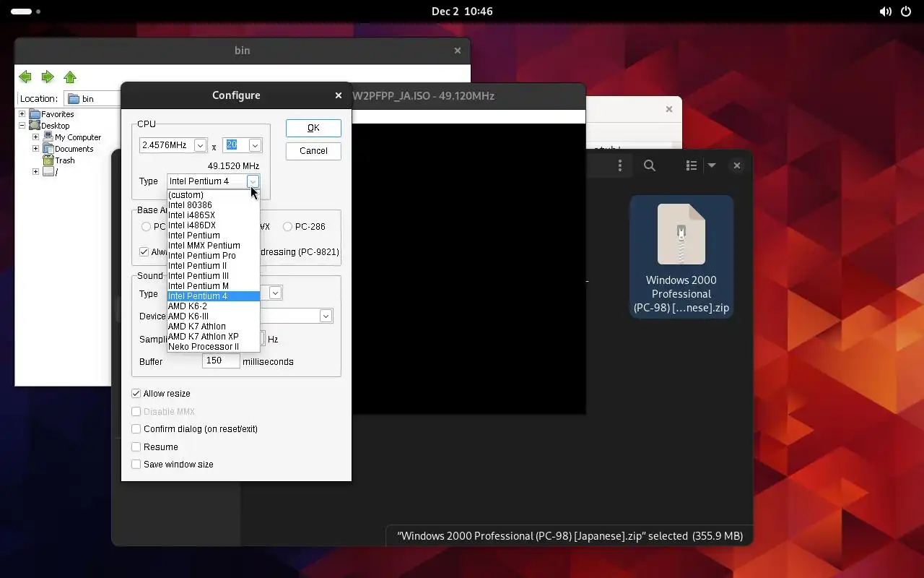The image size is (924, 578).
Task: Expand the My Computer tree node
Action: (x=35, y=137)
